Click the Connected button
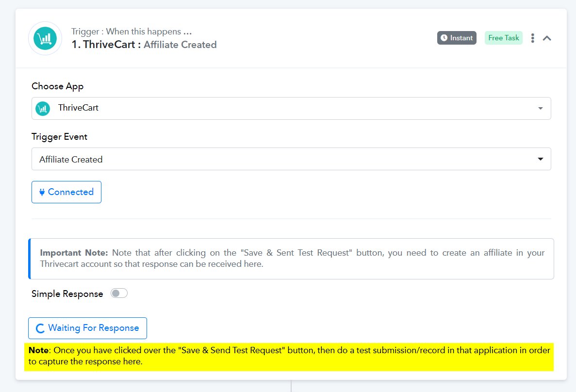This screenshot has height=392, width=576. [x=66, y=192]
